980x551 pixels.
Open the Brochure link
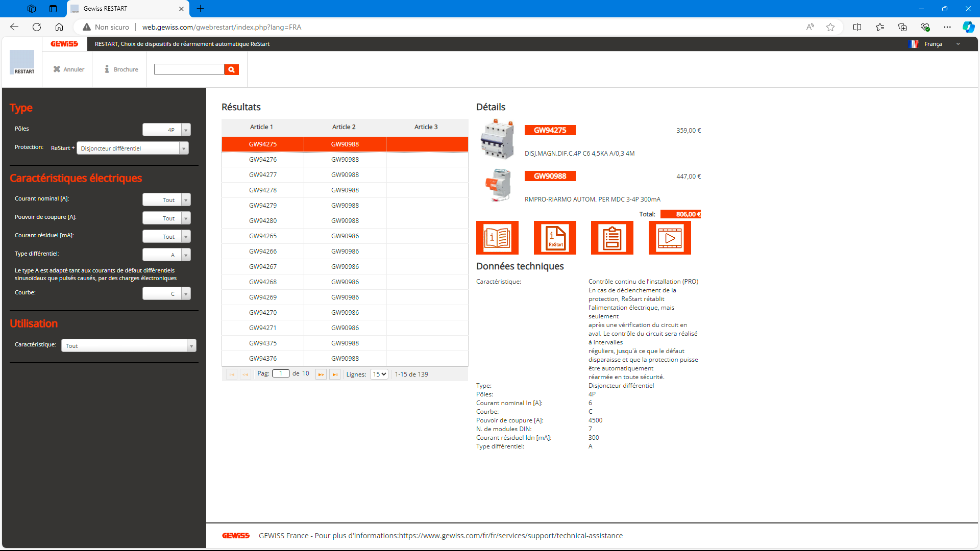click(x=121, y=69)
